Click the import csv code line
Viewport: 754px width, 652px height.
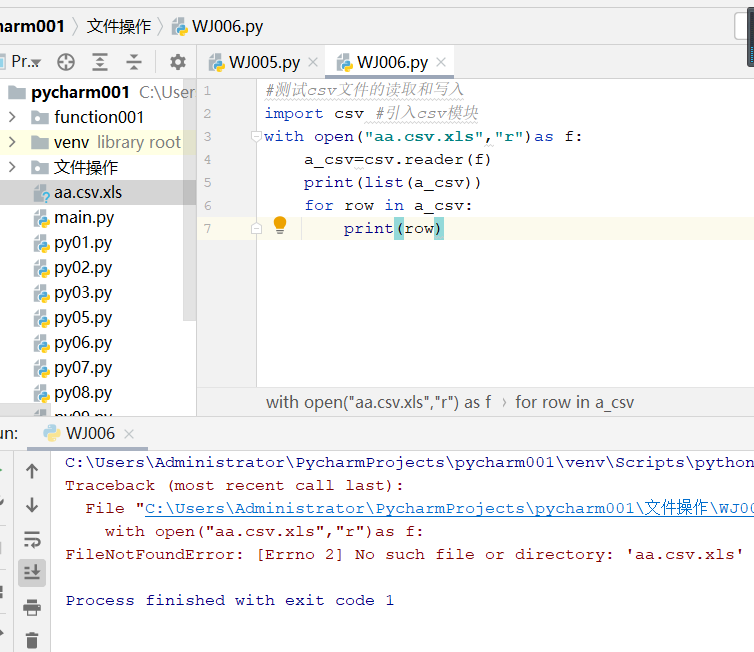tap(314, 113)
